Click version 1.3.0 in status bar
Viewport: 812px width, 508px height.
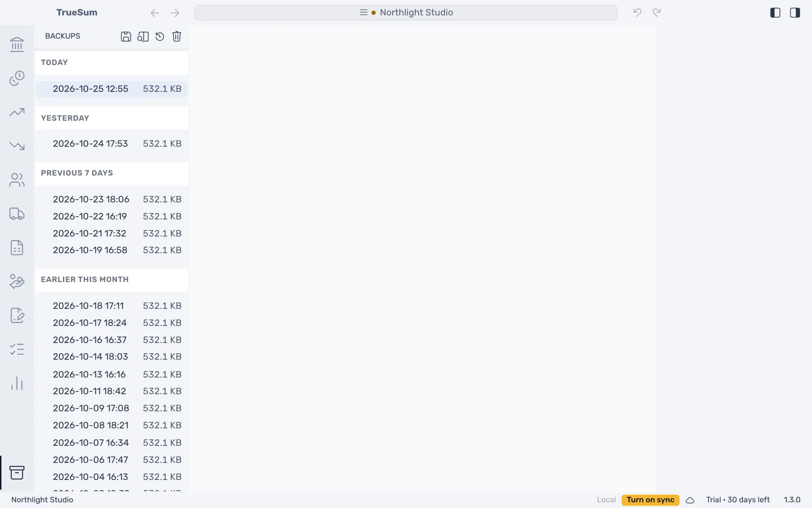792,500
